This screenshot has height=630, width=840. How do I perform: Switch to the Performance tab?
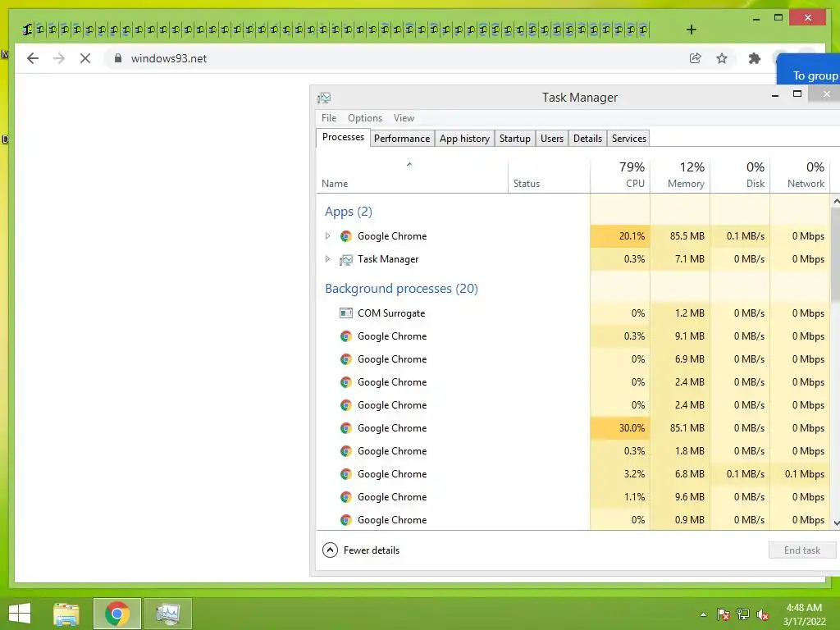(x=402, y=138)
